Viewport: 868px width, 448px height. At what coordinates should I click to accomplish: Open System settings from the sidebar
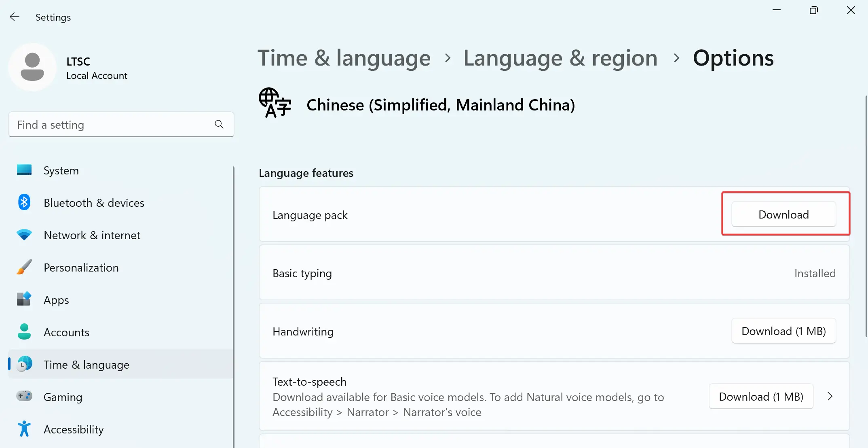(x=61, y=170)
